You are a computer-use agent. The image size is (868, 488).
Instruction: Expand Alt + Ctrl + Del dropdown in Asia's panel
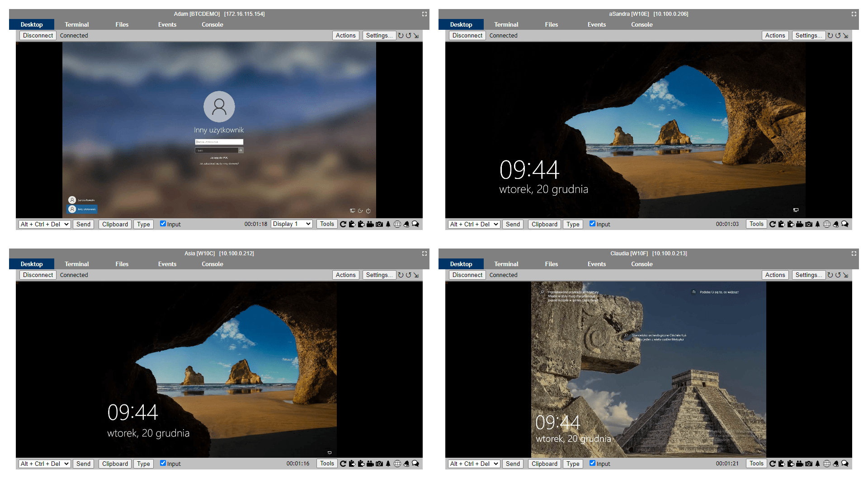click(x=44, y=464)
